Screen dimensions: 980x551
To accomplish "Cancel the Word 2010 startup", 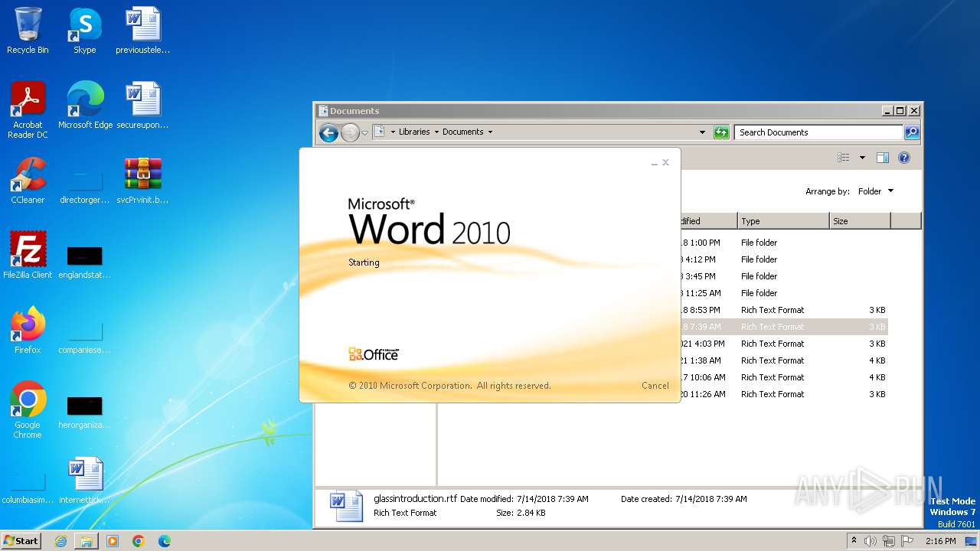I will [x=655, y=386].
